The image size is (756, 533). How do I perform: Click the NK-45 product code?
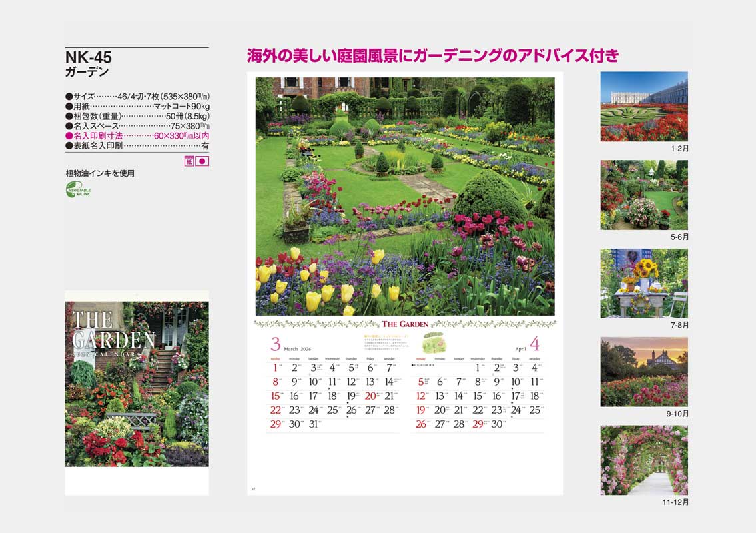pyautogui.click(x=88, y=57)
